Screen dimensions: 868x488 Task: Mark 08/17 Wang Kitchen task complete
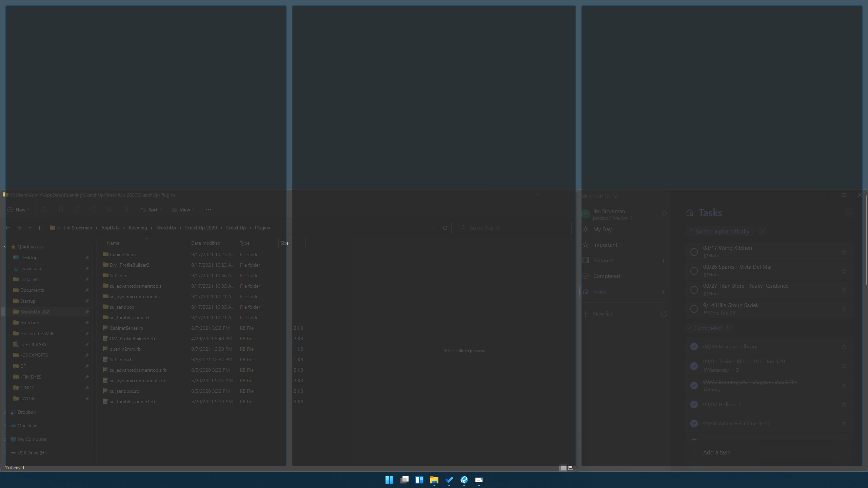694,252
